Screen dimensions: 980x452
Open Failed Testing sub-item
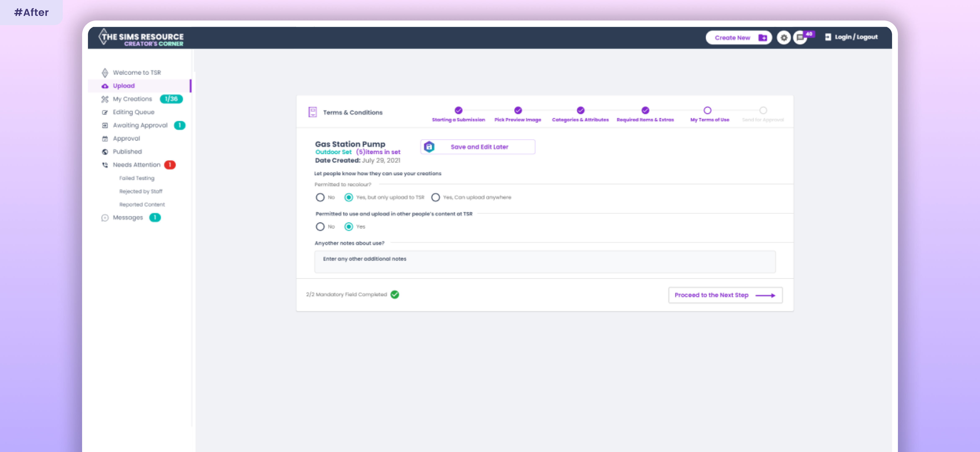coord(137,178)
